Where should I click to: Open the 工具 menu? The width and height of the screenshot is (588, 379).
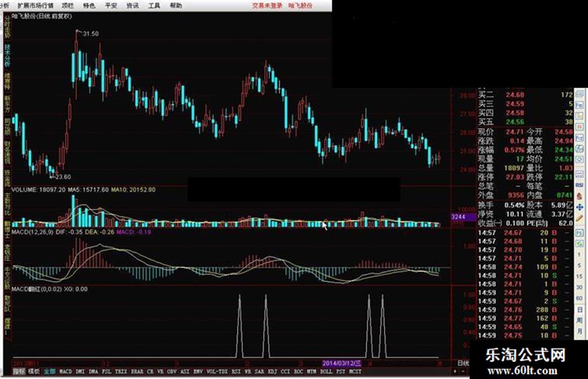click(154, 6)
